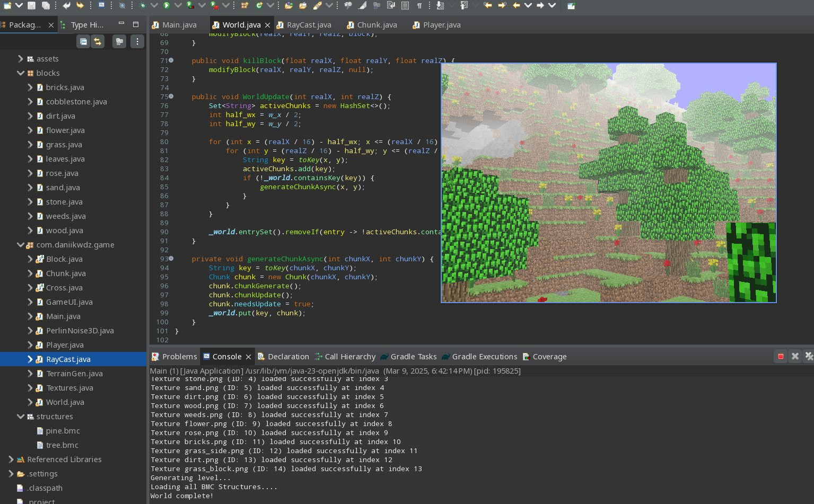
Task: Click red Terminate button in Console
Action: (780, 356)
